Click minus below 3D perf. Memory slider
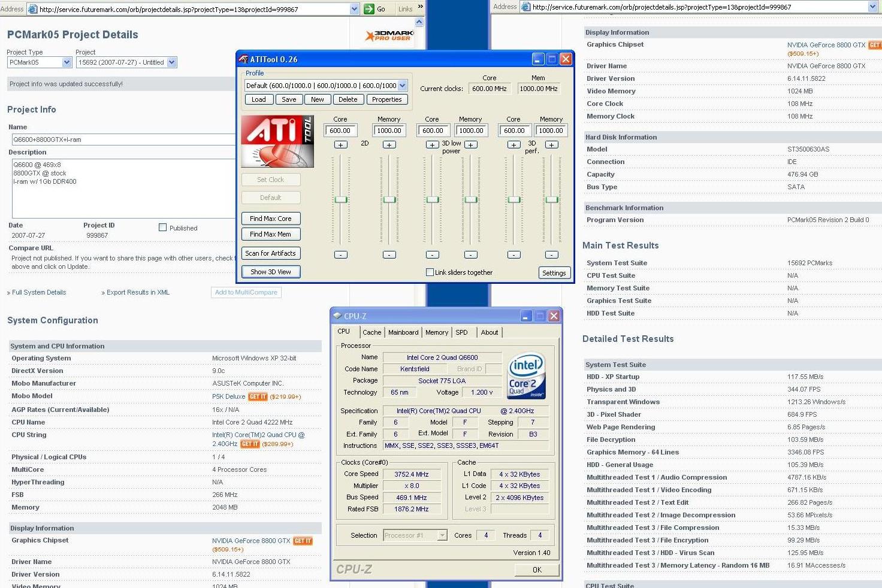882x588 pixels. point(552,254)
